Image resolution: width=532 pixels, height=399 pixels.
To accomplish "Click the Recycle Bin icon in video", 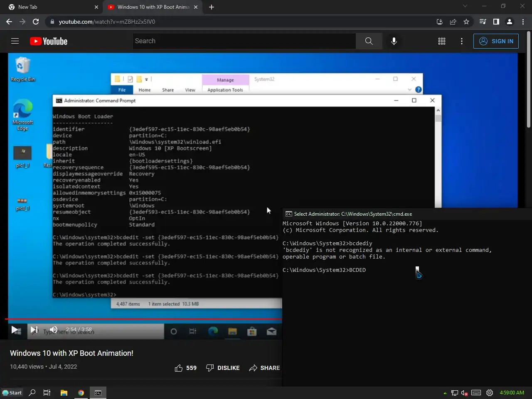I will point(22,70).
